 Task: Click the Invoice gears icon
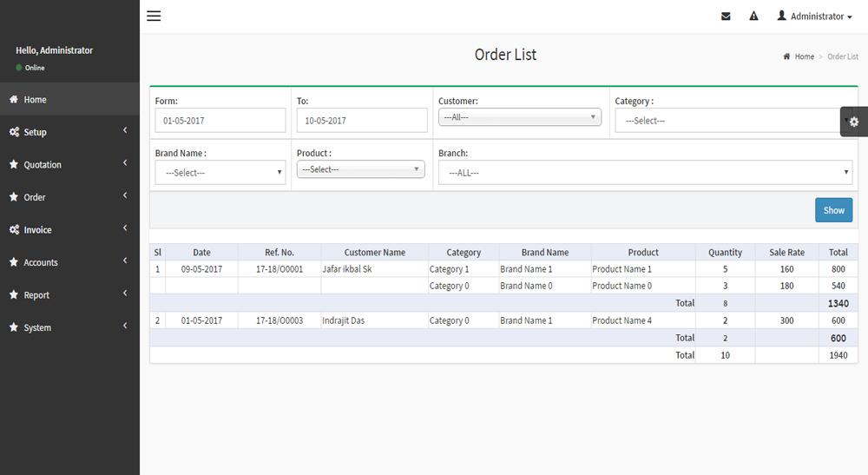coord(14,230)
